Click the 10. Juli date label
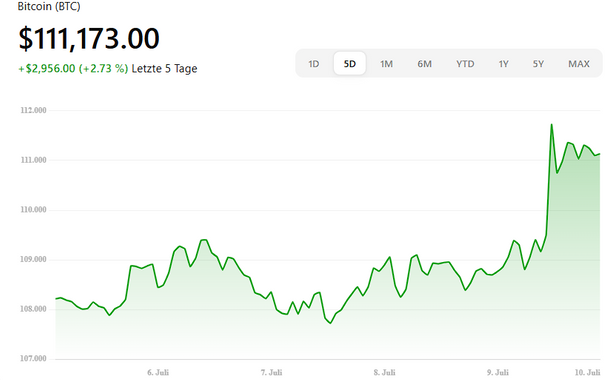Screen dimensions: 613x380 (587, 373)
